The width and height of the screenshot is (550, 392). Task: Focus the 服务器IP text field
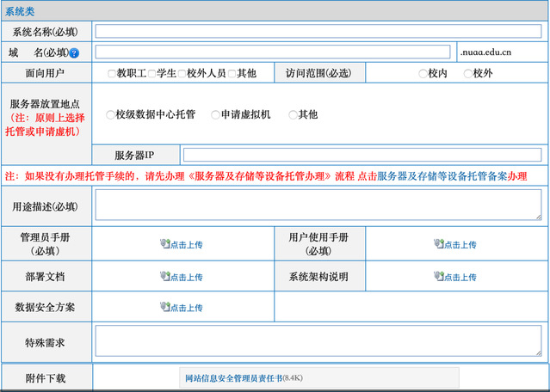point(362,155)
